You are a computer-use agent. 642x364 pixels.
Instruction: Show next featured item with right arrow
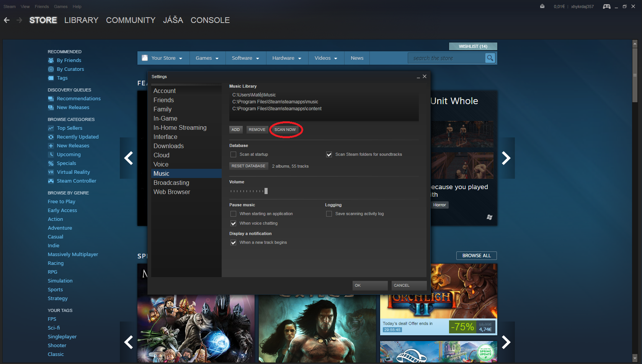506,158
